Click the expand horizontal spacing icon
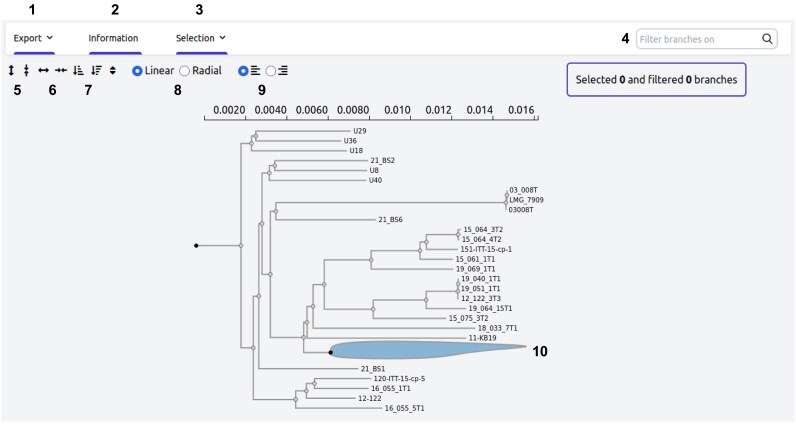Viewport: 796px width, 425px height. (44, 71)
